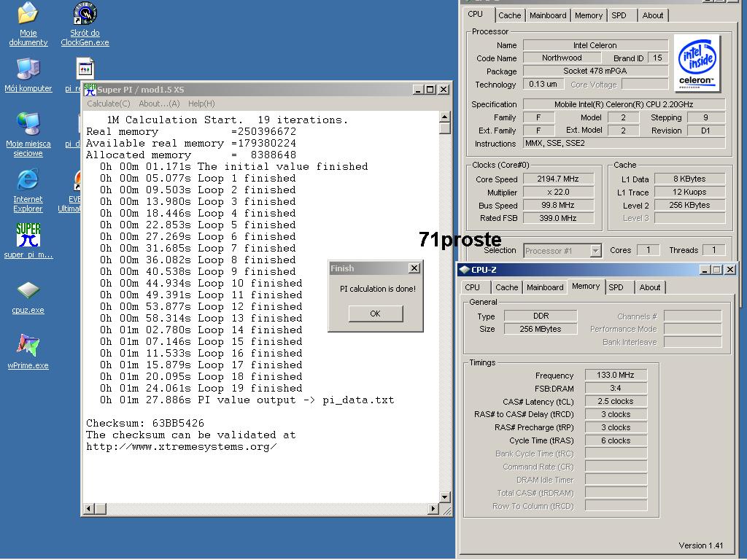Close the Finish dialog with X
The width and height of the screenshot is (747, 560).
(x=414, y=268)
